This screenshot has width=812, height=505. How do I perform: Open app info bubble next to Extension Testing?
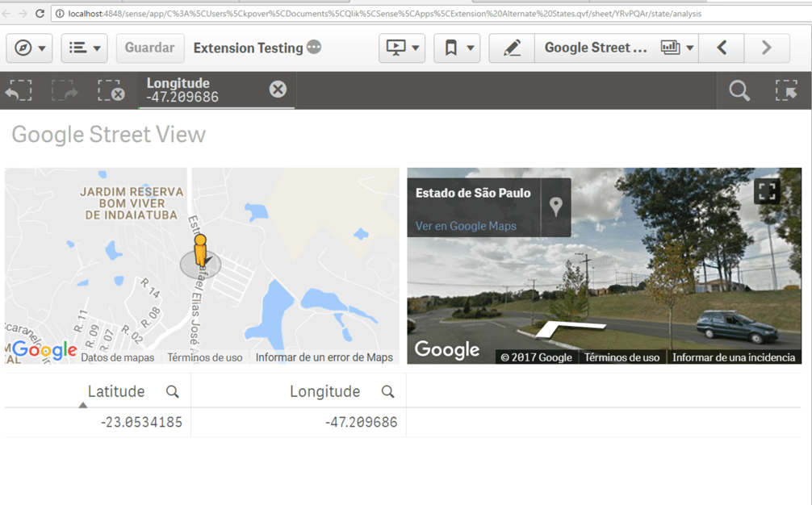tap(314, 48)
